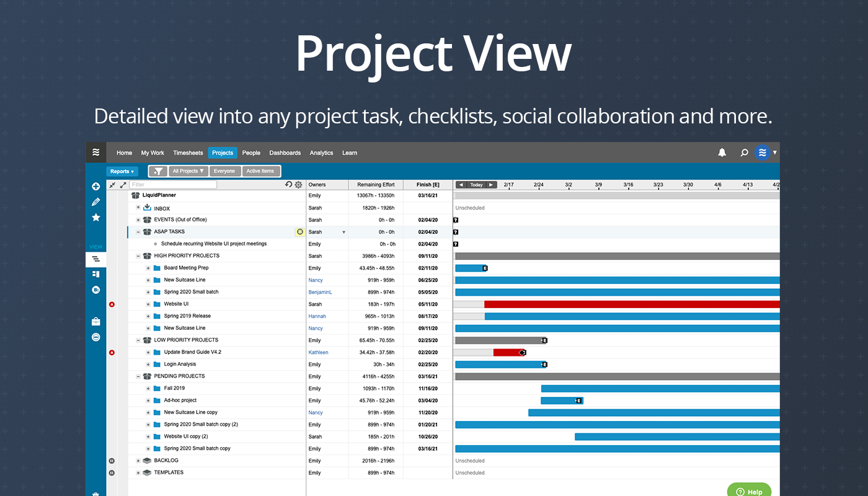Select the pencil edit icon in sidebar
The height and width of the screenshot is (496, 868).
point(95,202)
